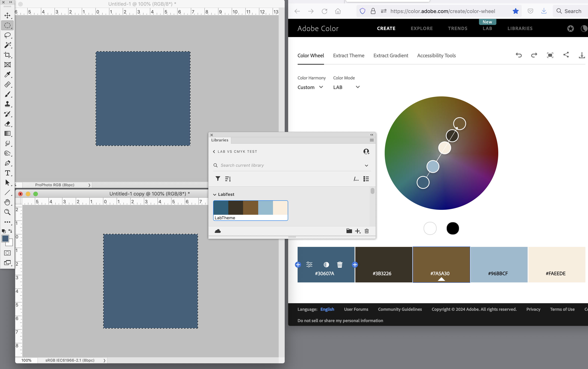
Task: Share the color theme via the share icon
Action: click(566, 55)
